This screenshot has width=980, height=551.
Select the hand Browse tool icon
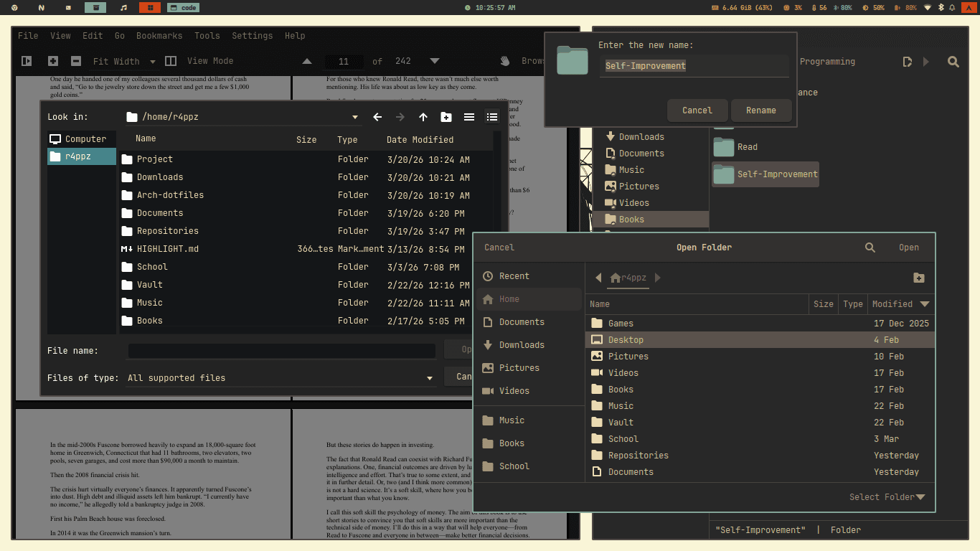tap(505, 61)
